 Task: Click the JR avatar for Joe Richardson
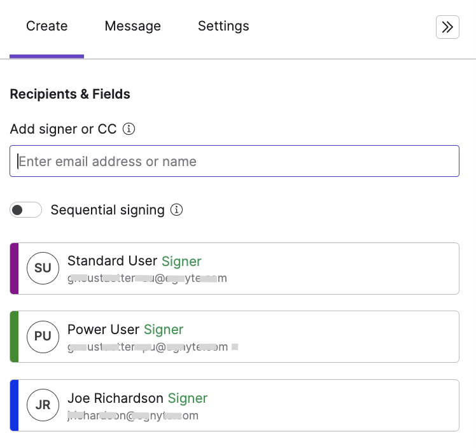coord(43,405)
